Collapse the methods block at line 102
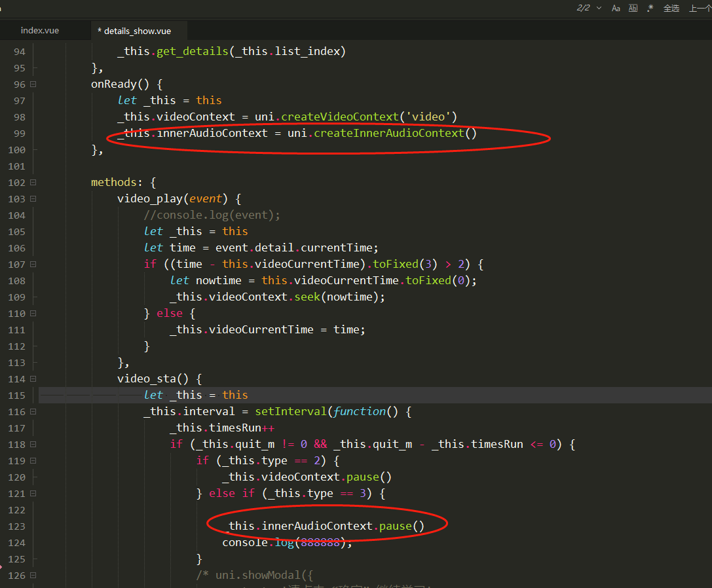 (x=33, y=182)
